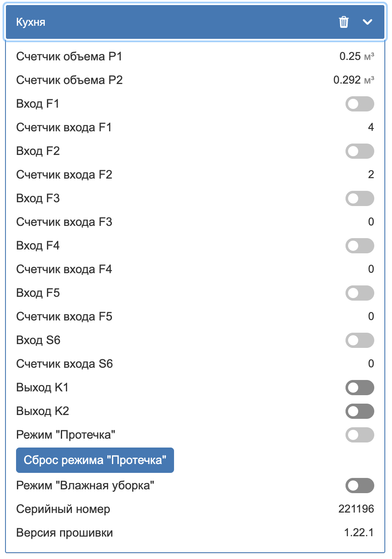Enable the Выход K1 output switch

click(359, 388)
